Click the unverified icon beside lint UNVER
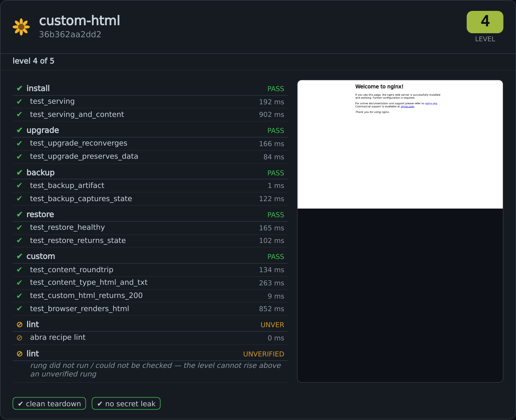This screenshot has width=516, height=420. tap(19, 325)
